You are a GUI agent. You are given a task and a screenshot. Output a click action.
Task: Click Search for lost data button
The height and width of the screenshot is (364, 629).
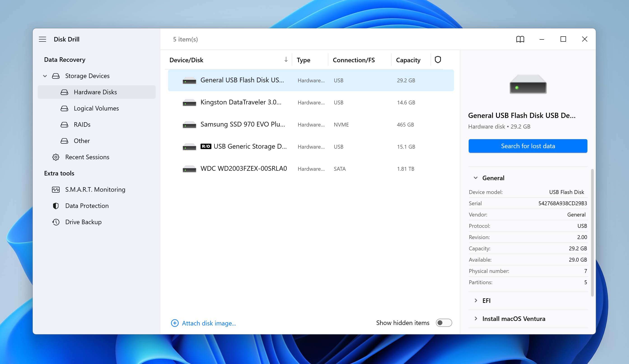tap(528, 146)
